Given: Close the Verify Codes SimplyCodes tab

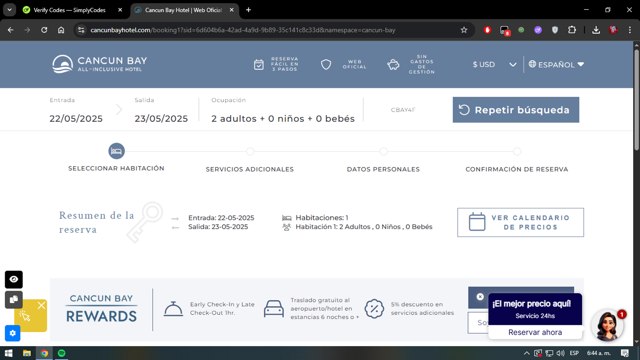Looking at the screenshot, I should coord(120,10).
